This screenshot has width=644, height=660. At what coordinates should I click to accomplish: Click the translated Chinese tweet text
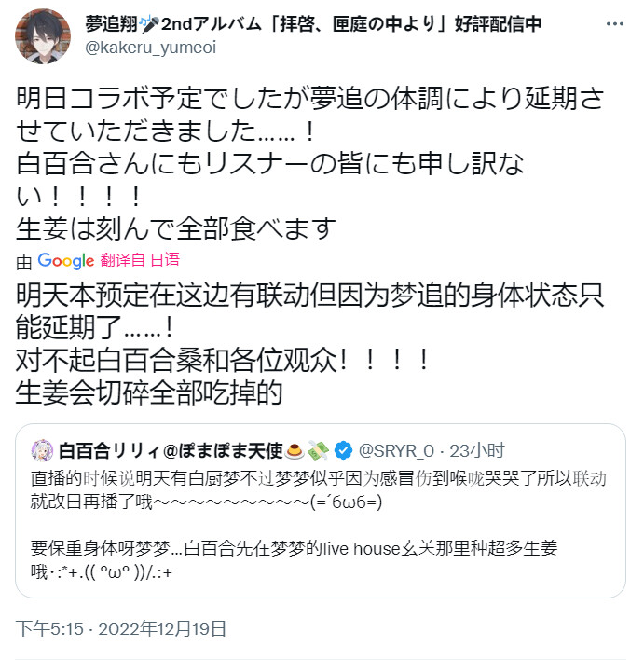tap(309, 343)
